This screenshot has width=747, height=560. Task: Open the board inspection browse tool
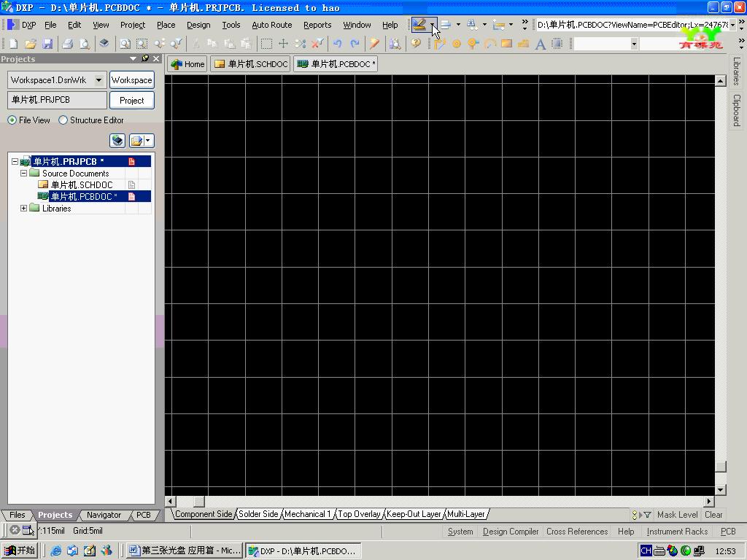395,44
